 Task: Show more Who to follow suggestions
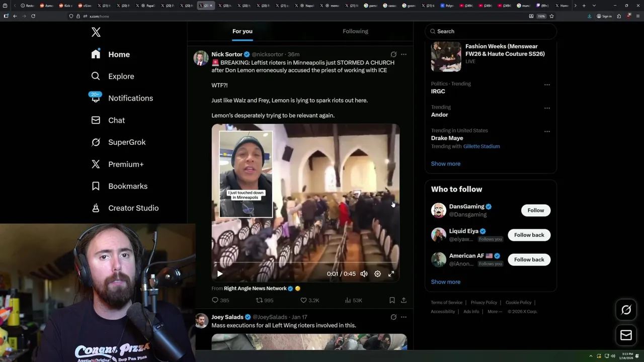click(446, 282)
